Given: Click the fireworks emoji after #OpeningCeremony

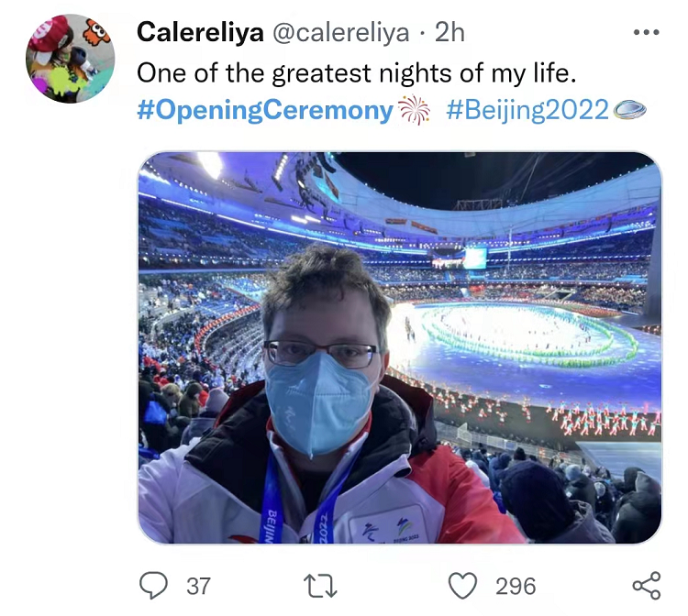Looking at the screenshot, I should point(415,111).
